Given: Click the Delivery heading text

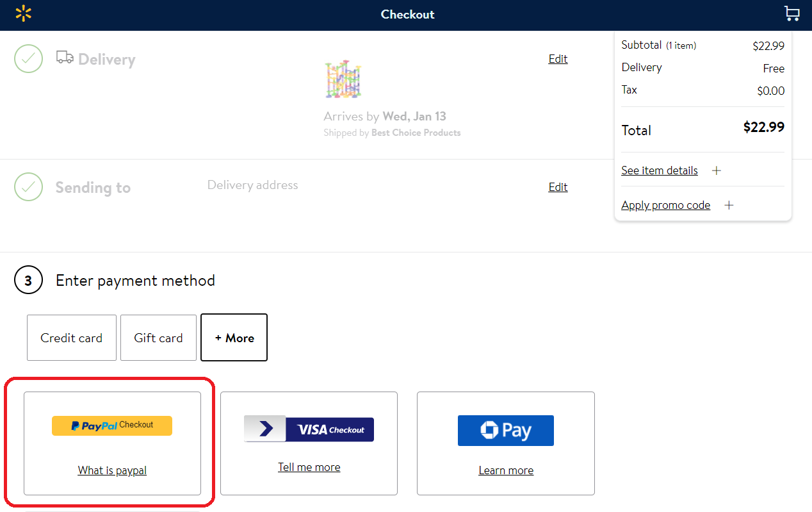Looking at the screenshot, I should (107, 60).
